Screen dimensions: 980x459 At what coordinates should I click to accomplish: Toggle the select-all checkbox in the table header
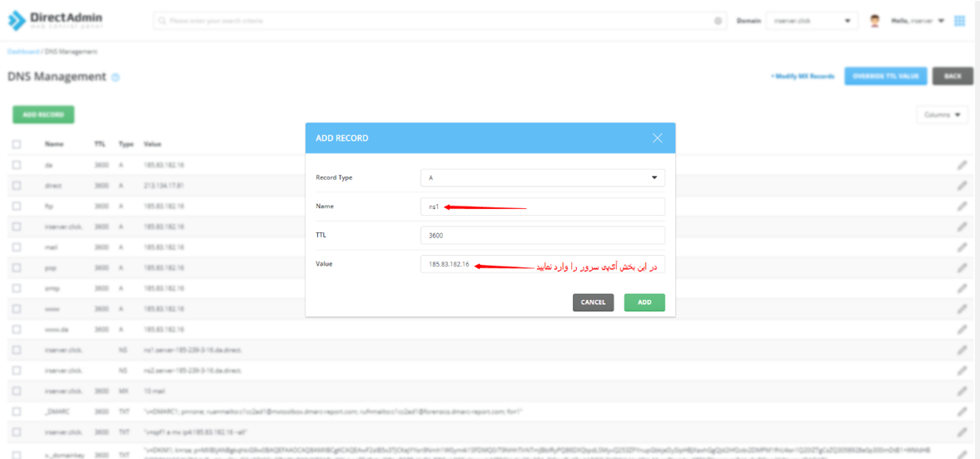[x=17, y=144]
